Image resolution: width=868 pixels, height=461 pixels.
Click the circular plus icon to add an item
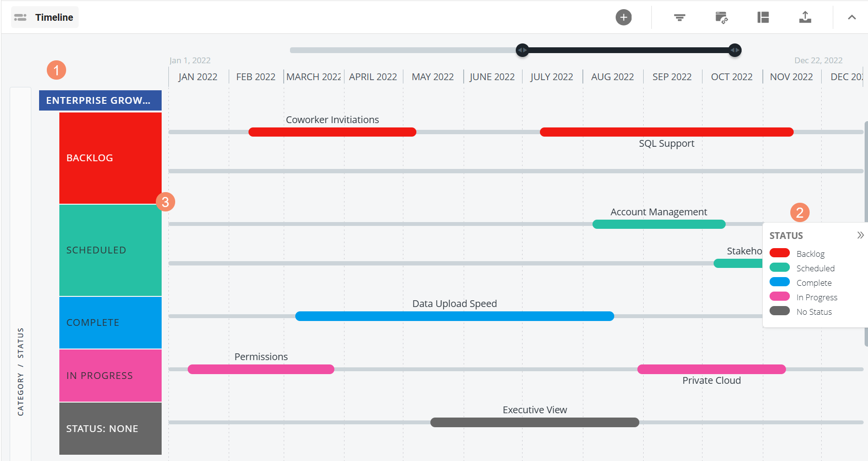point(623,17)
